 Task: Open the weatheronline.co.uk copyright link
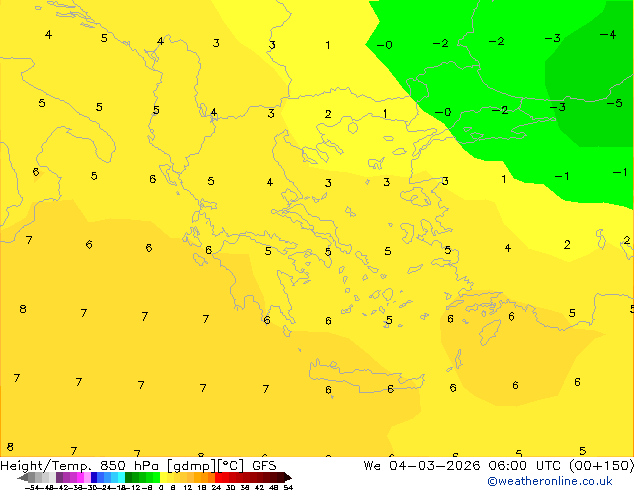coord(549,481)
